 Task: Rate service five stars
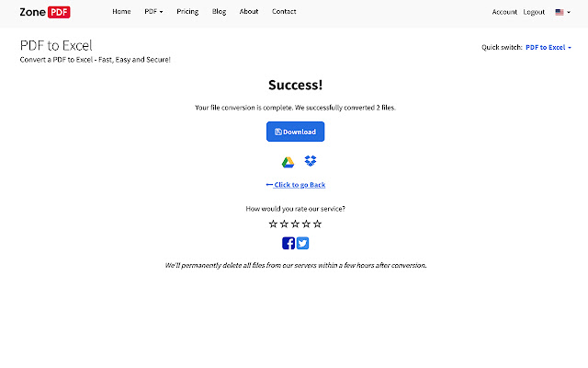click(x=317, y=224)
